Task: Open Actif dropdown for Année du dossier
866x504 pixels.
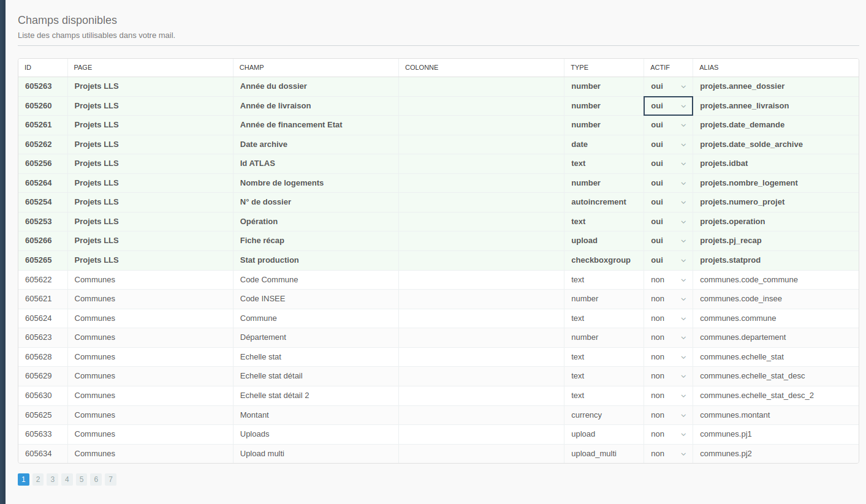Action: [x=668, y=86]
